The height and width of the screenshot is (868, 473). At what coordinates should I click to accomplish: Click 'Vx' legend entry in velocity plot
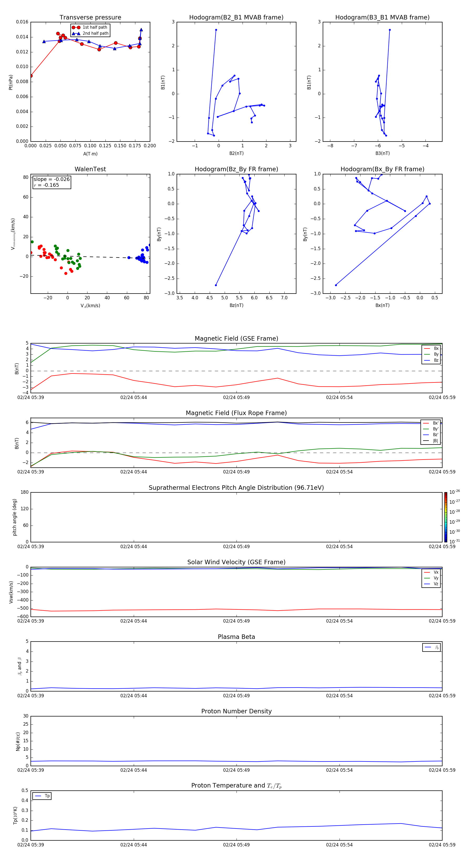pos(431,573)
